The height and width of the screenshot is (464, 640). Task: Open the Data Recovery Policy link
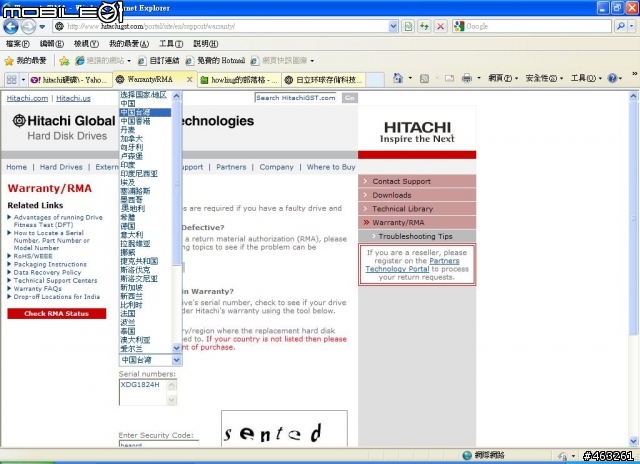tap(47, 272)
